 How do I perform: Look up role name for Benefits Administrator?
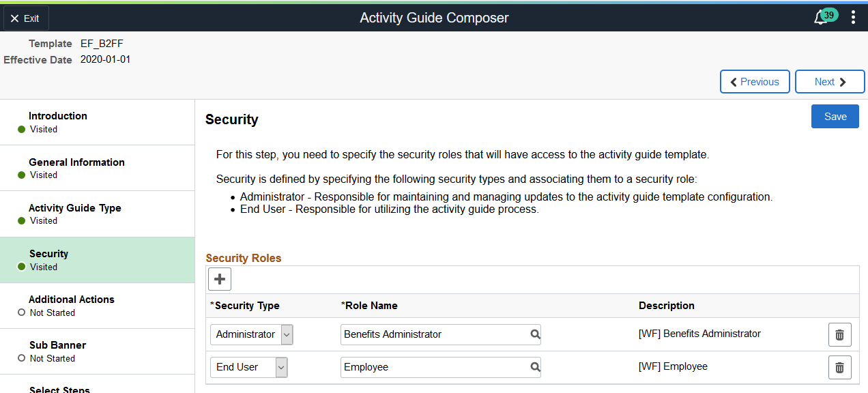point(535,334)
